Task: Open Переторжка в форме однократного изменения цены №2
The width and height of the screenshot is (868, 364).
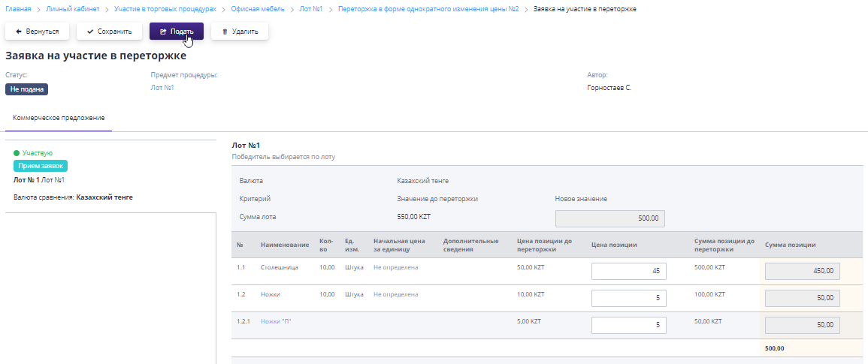Action: [x=428, y=8]
